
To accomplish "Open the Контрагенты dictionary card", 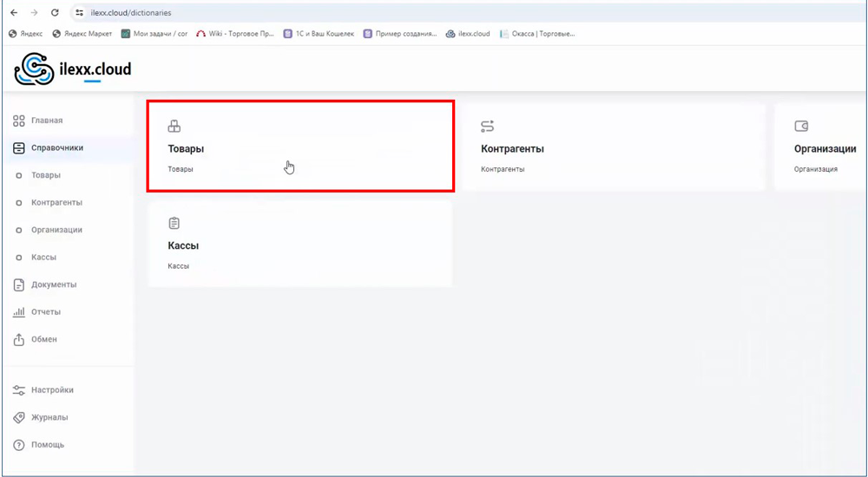I will tap(612, 147).
